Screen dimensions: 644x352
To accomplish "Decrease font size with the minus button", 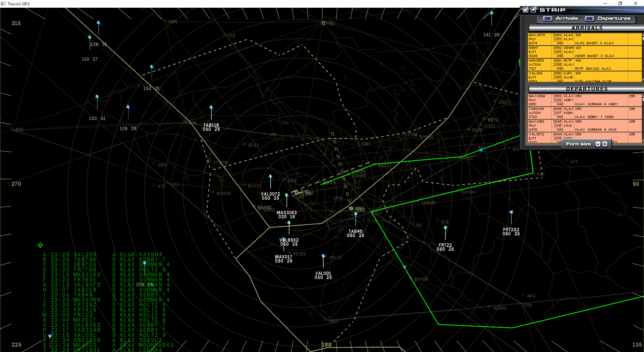I will click(598, 144).
